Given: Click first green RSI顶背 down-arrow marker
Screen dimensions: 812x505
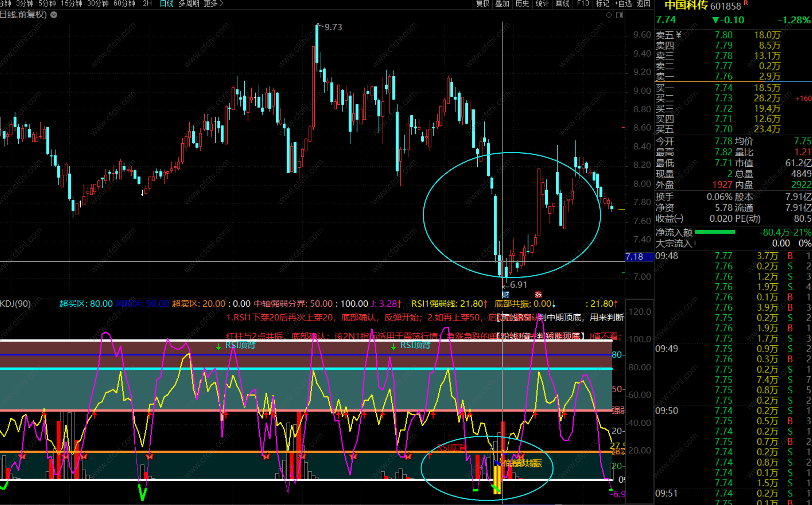Looking at the screenshot, I should 218,347.
